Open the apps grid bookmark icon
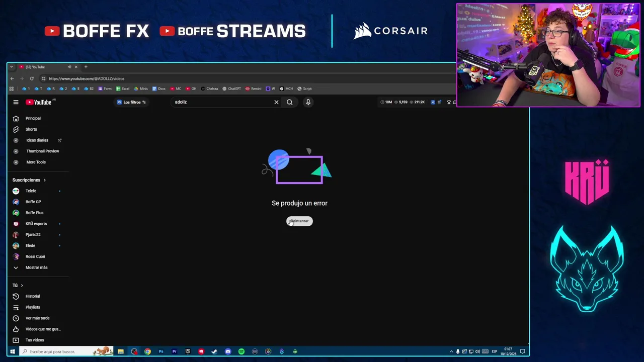644x362 pixels. (x=12, y=89)
